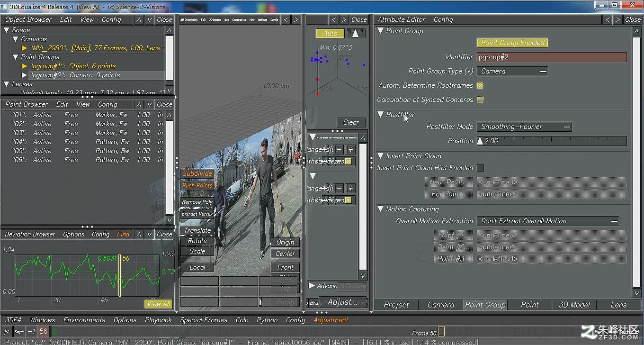The image size is (644, 345).
Task: Click the first minus stepper in adjustment panel
Action: pyautogui.click(x=339, y=150)
